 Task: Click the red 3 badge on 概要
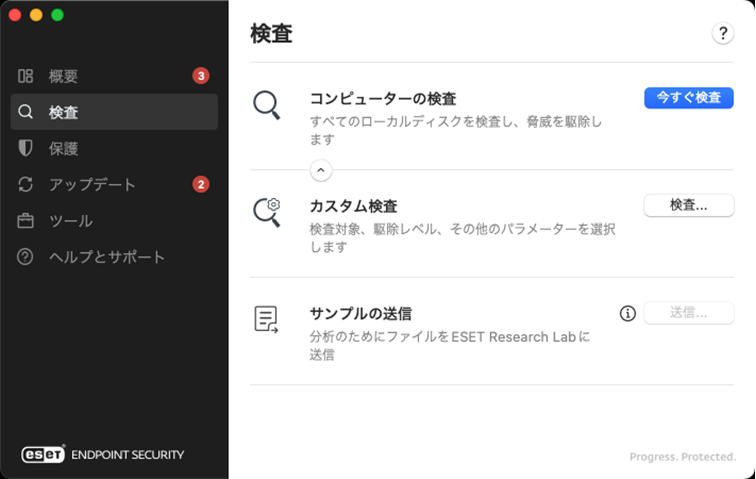pyautogui.click(x=201, y=76)
